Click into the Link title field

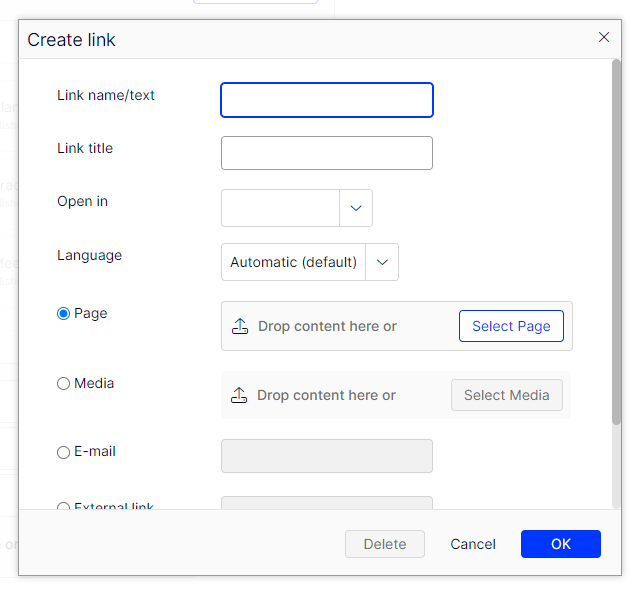tap(327, 153)
